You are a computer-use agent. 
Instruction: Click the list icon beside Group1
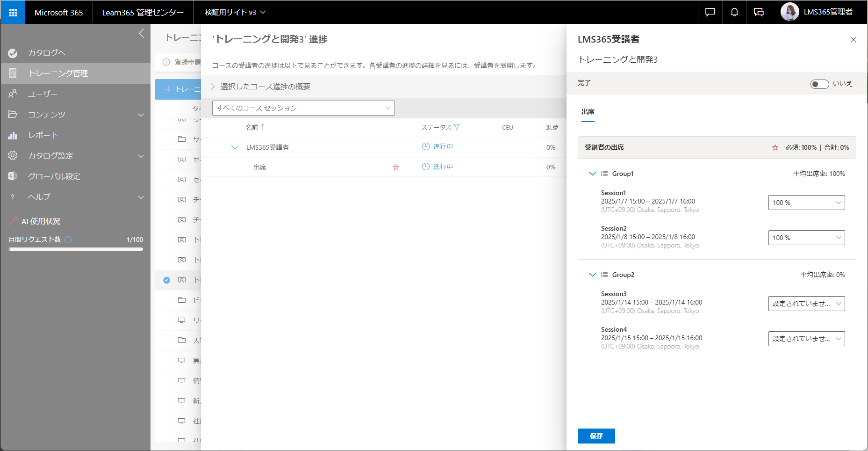tap(604, 174)
